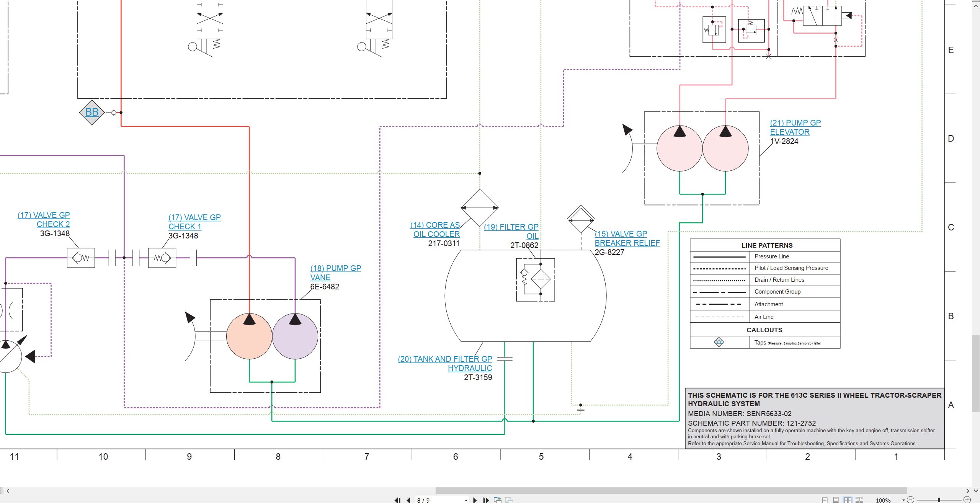Go to the previous page

[408, 500]
